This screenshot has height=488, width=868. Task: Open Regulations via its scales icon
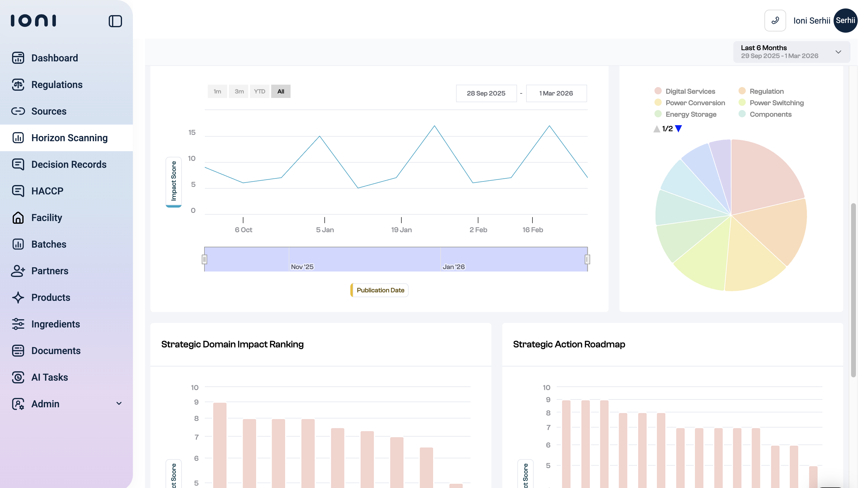pyautogui.click(x=18, y=85)
